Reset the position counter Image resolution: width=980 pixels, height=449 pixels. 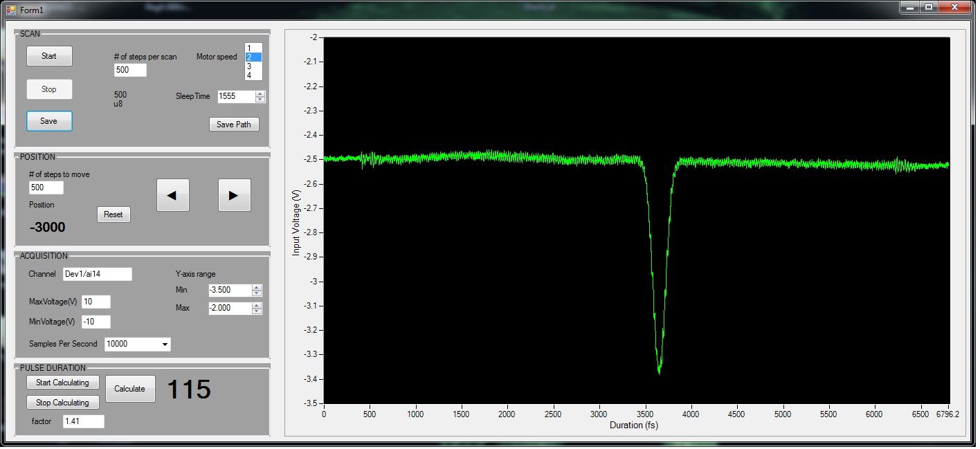(114, 214)
